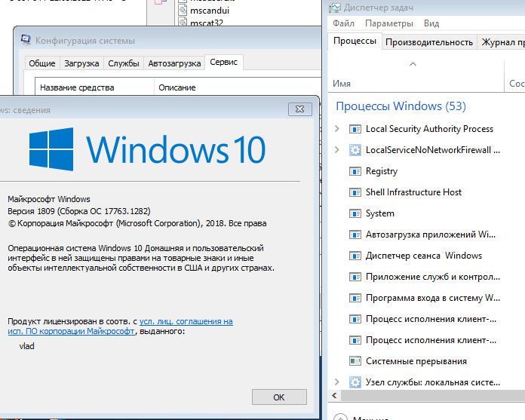Click Версия 1809 build text
525x420 pixels.
click(x=79, y=211)
